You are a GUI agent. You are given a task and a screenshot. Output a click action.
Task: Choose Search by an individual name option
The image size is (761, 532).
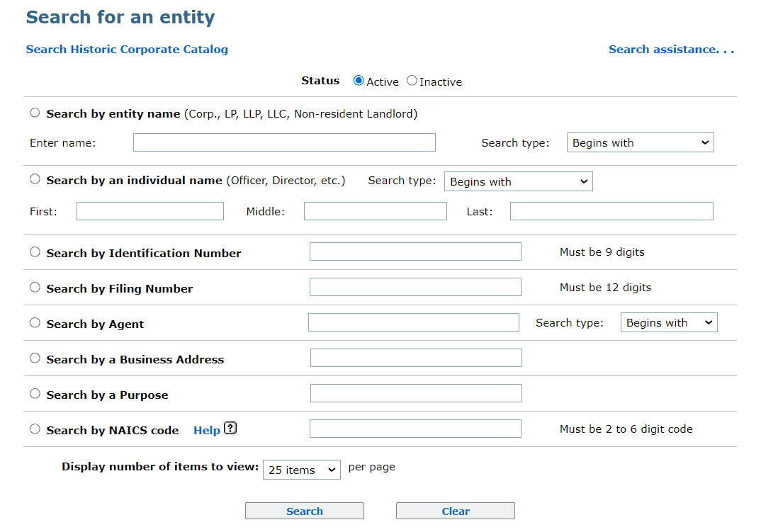pyautogui.click(x=35, y=179)
